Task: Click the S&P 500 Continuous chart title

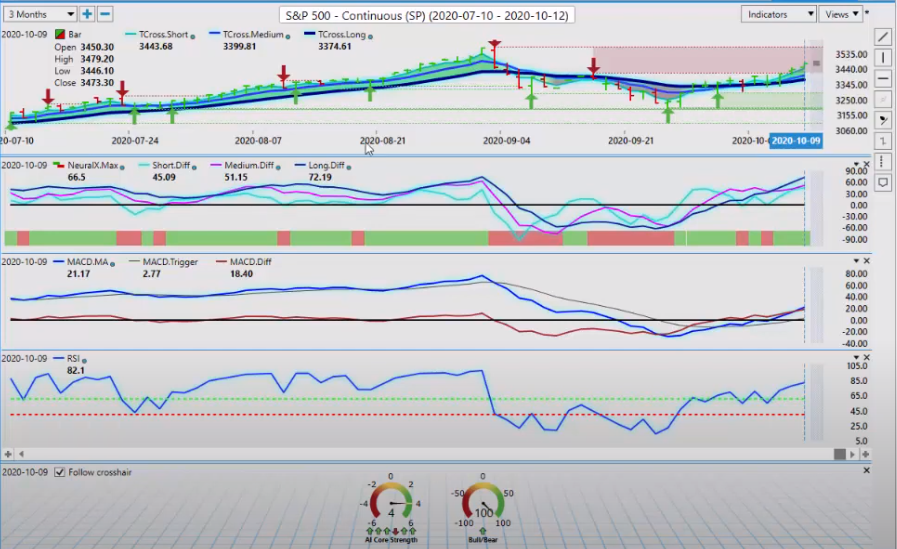Action: (x=427, y=15)
